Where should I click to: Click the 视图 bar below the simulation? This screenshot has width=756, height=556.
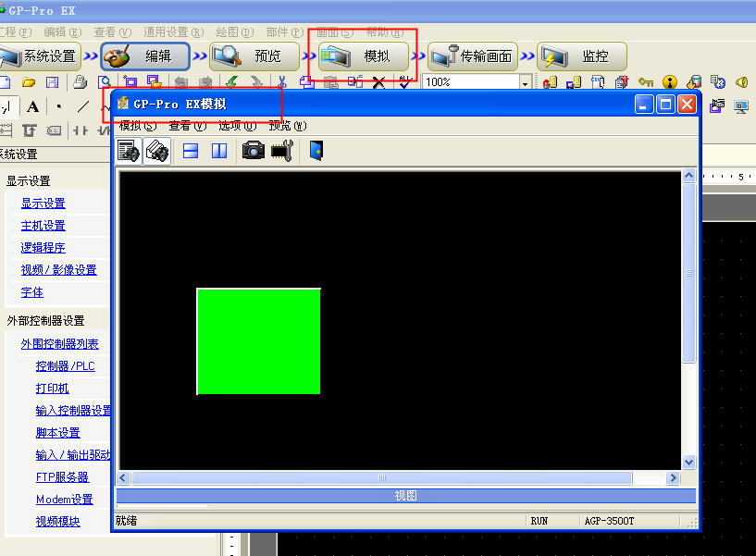coord(405,496)
